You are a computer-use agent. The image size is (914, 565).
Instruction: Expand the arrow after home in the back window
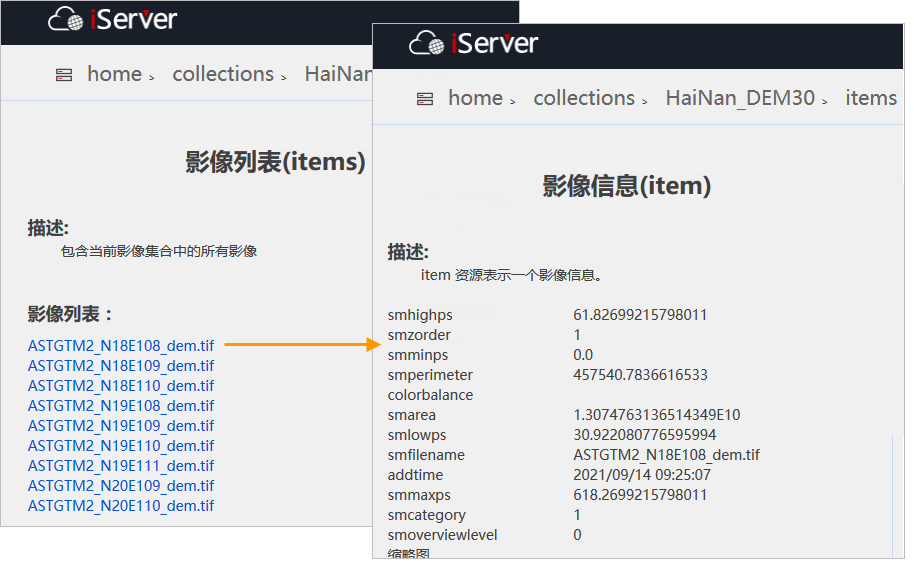pyautogui.click(x=152, y=78)
